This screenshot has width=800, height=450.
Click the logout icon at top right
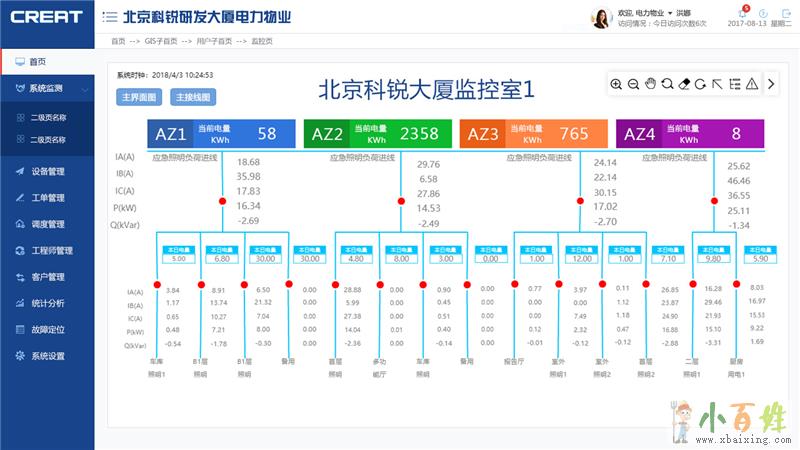click(784, 13)
